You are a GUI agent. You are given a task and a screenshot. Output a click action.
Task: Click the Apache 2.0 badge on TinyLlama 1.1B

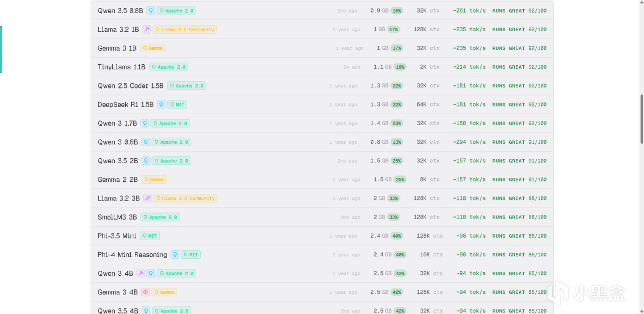point(169,67)
